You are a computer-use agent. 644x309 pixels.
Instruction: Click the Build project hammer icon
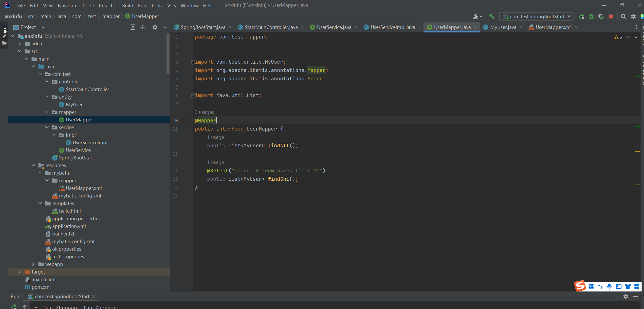[492, 16]
